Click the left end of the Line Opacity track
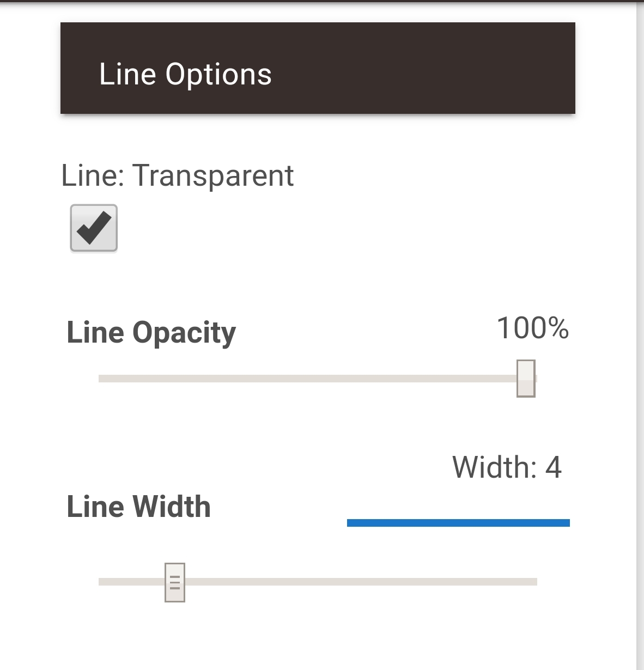644x670 pixels. pyautogui.click(x=102, y=379)
